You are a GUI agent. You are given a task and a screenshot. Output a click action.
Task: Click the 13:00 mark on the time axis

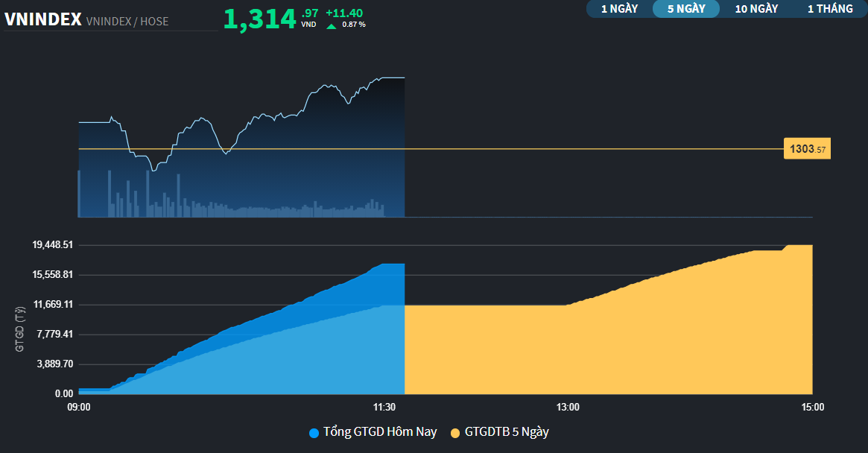(569, 407)
